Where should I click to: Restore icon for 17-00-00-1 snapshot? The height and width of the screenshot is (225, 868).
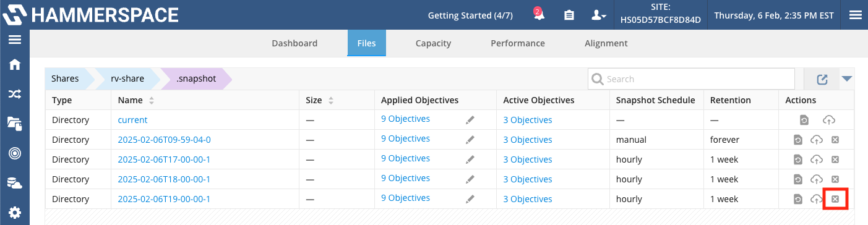tap(798, 159)
